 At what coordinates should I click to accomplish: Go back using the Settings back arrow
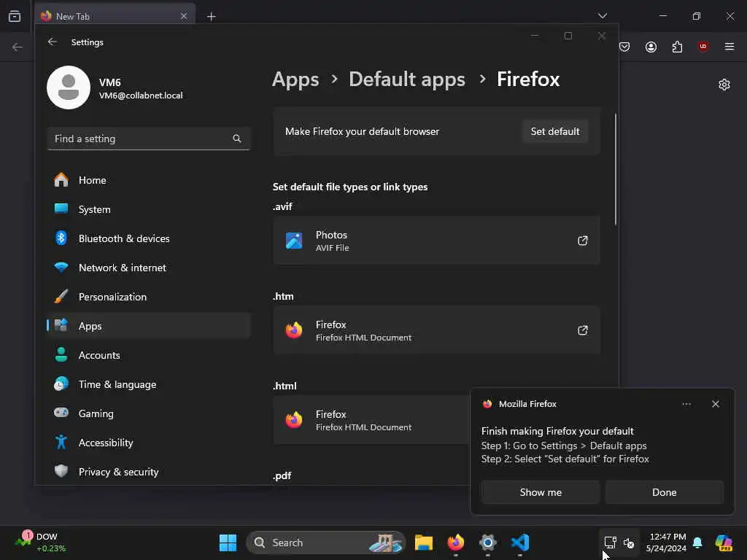tap(53, 42)
